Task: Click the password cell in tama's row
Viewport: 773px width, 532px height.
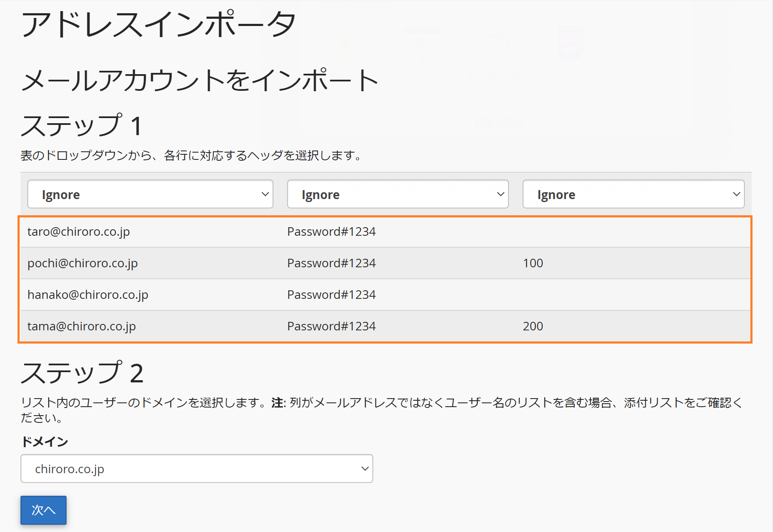Action: 331,326
